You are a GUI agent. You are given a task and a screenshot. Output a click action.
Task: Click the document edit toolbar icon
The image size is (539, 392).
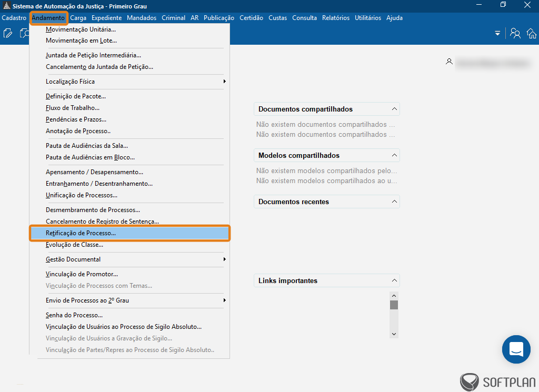(7, 33)
